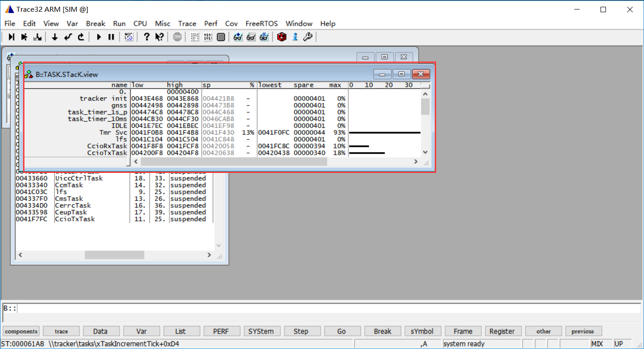Open the memory Dump binary icon
The width and height of the screenshot is (644, 349).
click(207, 37)
